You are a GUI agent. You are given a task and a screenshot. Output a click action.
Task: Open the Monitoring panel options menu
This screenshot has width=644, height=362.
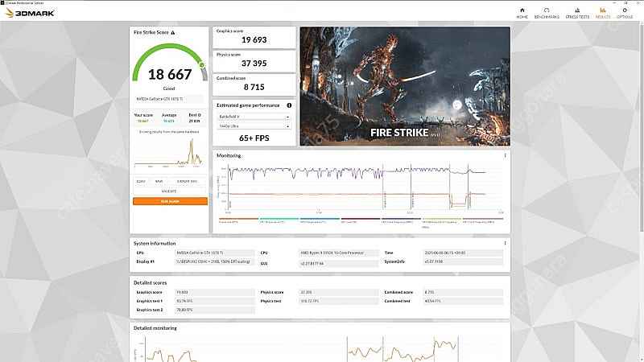[506, 155]
